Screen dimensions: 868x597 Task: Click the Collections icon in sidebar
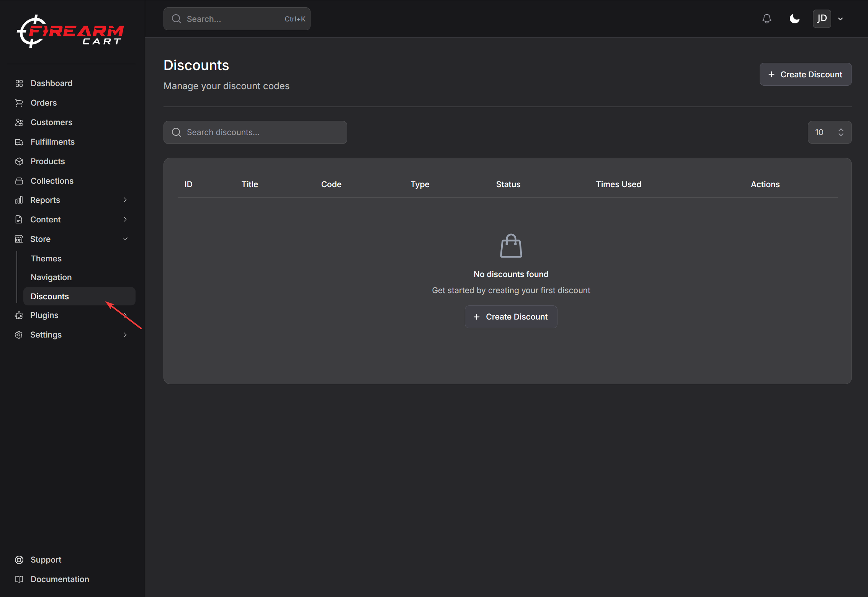(x=19, y=181)
